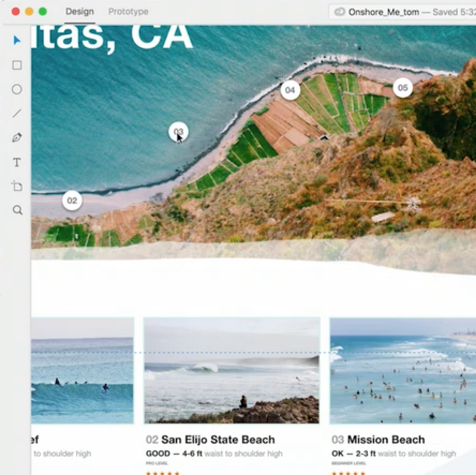The width and height of the screenshot is (476, 475).
Task: Activate the Artboard tool
Action: click(x=17, y=186)
